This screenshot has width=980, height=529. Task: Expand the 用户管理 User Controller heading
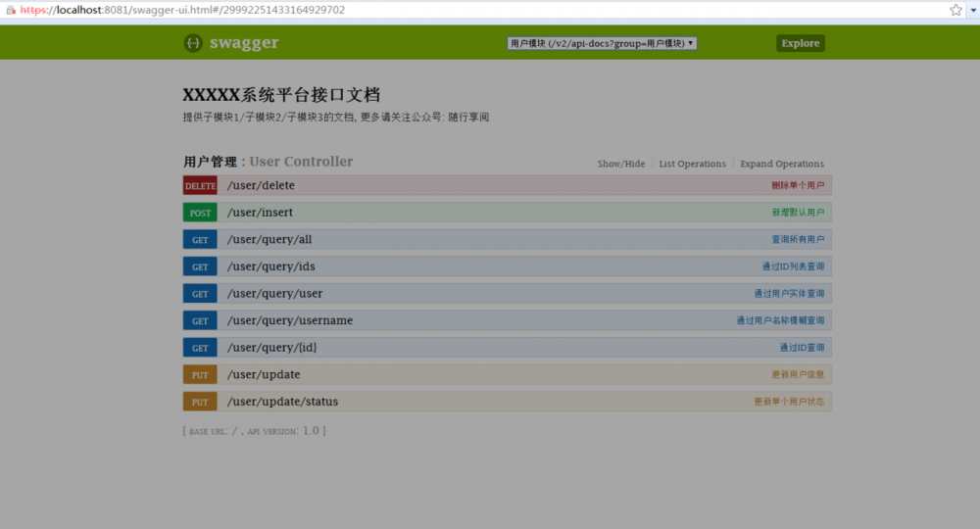269,162
